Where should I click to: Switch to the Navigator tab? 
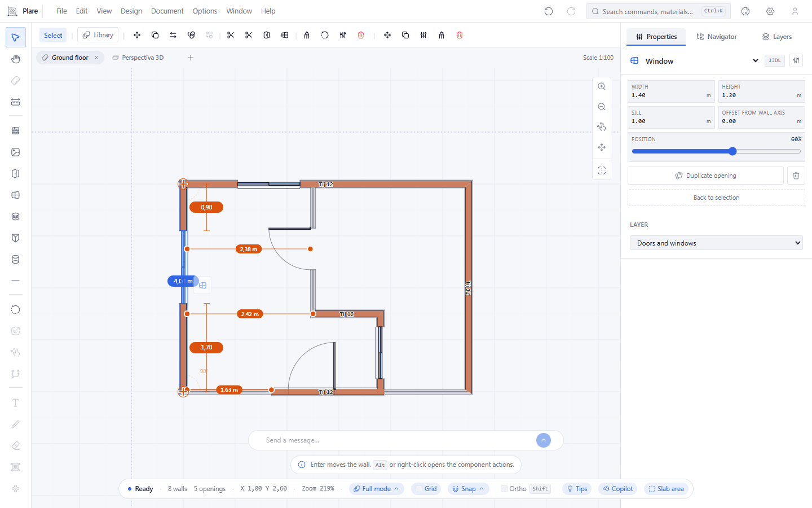[x=716, y=37]
